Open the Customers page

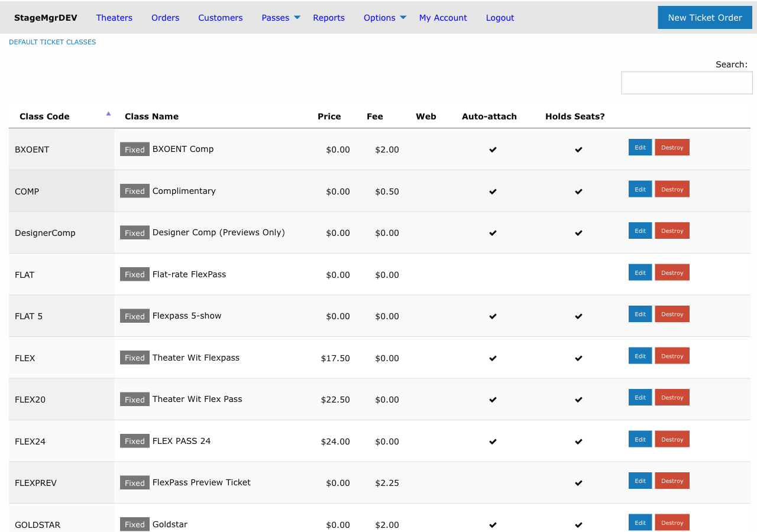[x=220, y=18]
